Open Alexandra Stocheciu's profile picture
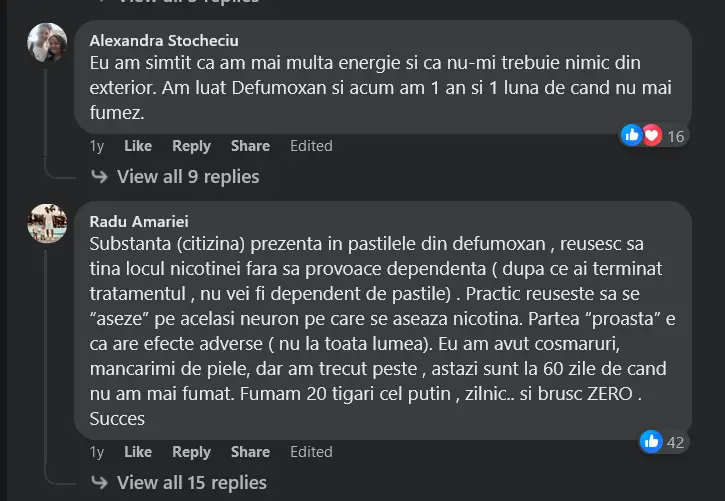 click(x=47, y=43)
